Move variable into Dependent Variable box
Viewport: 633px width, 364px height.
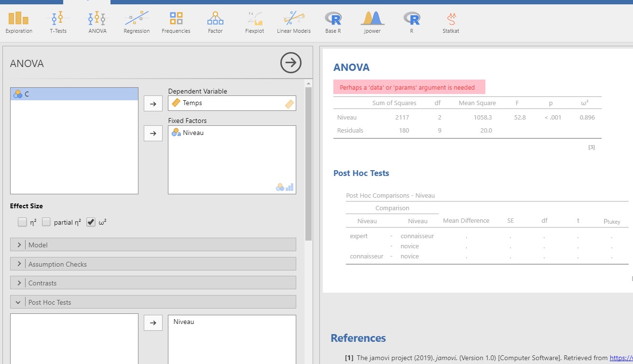(153, 103)
